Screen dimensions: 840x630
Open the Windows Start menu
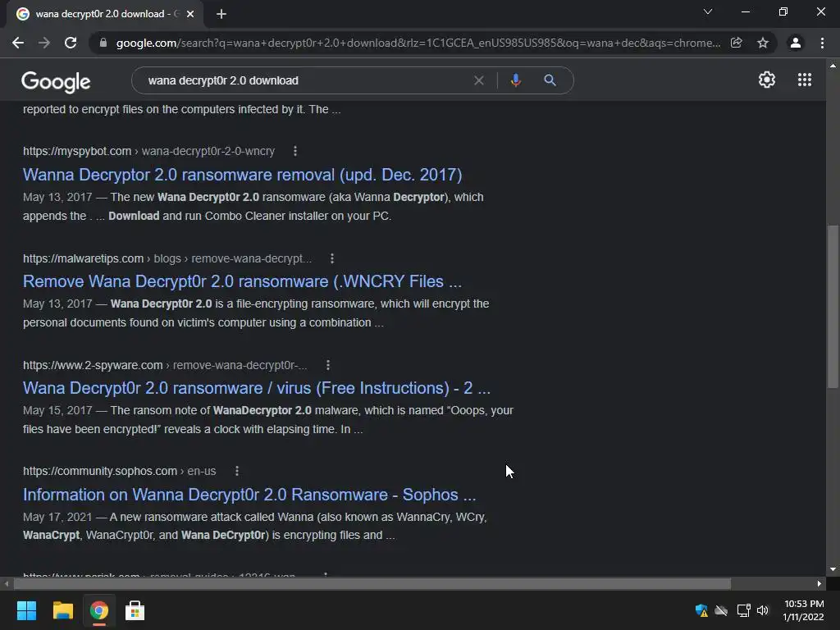click(26, 610)
